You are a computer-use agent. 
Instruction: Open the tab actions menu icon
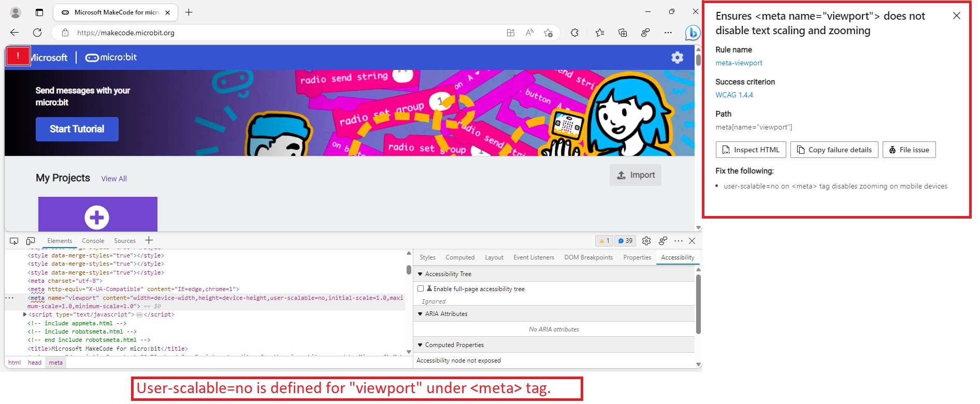tap(39, 12)
